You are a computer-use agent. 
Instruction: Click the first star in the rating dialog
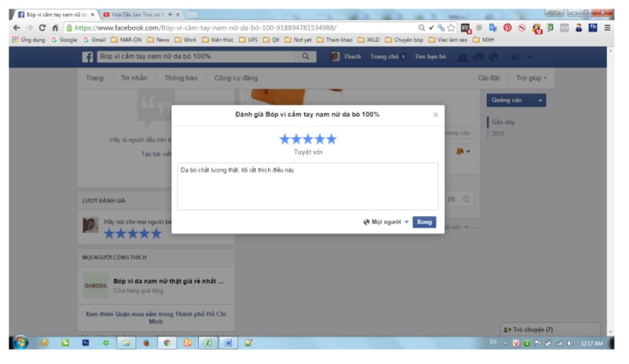(285, 139)
